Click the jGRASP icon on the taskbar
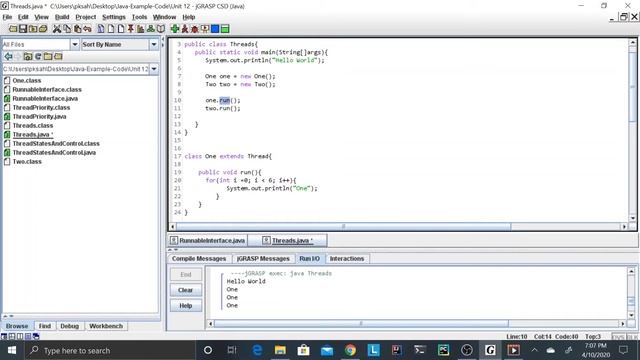640x360 pixels. tap(490, 350)
